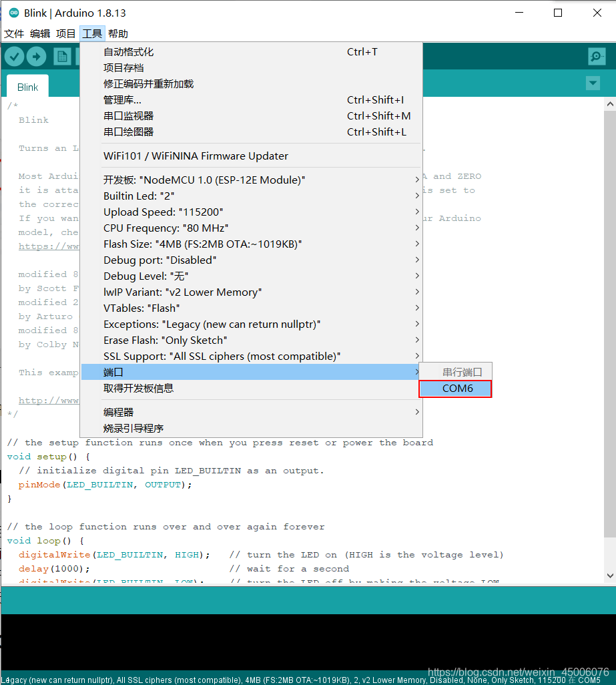Image resolution: width=616 pixels, height=685 pixels.
Task: Click the Upload arrow toolbar icon
Action: point(36,56)
